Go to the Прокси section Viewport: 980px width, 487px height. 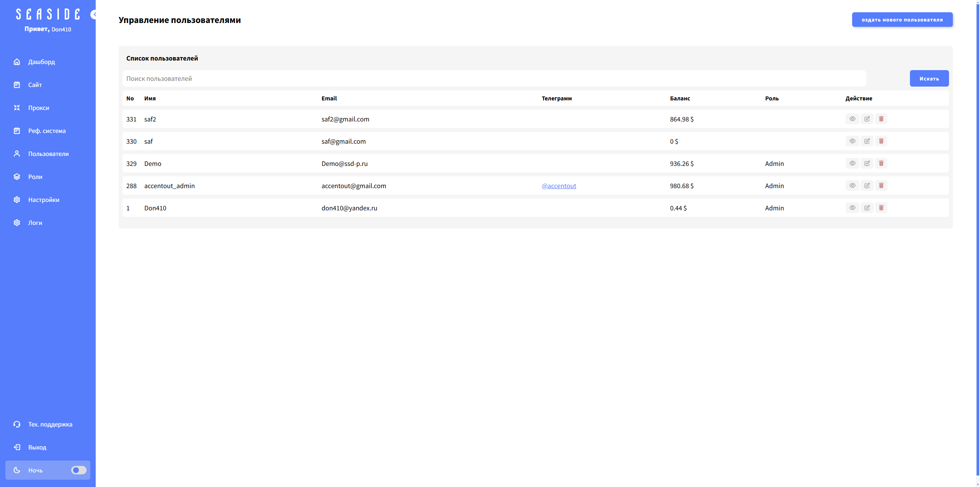[x=38, y=108]
